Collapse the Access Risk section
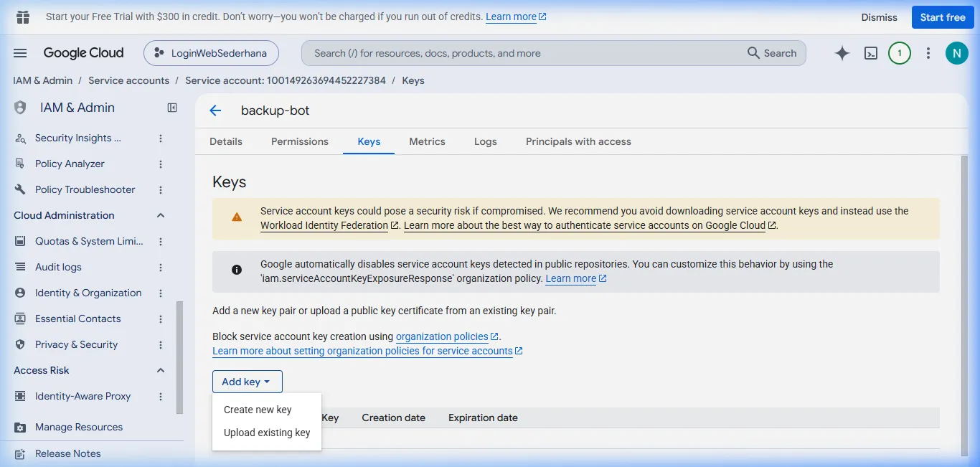Screen dimensions: 980x467 coord(161,370)
